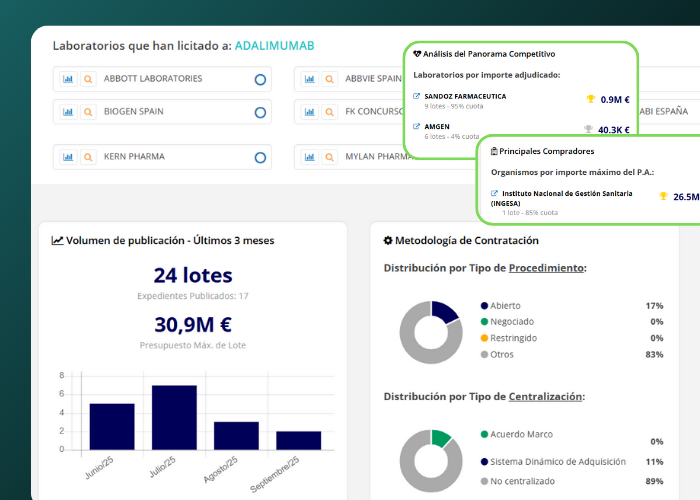Click 11% value for Sistema Dinámico

(x=654, y=462)
